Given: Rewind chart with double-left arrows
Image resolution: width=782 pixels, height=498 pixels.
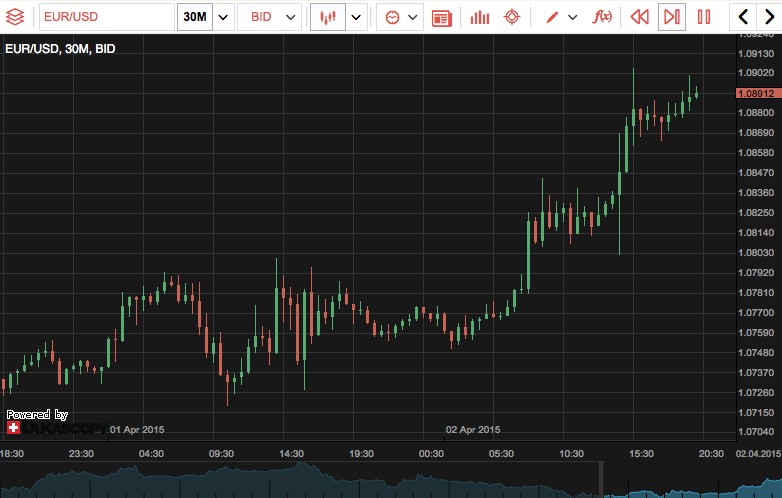Looking at the screenshot, I should coord(640,17).
